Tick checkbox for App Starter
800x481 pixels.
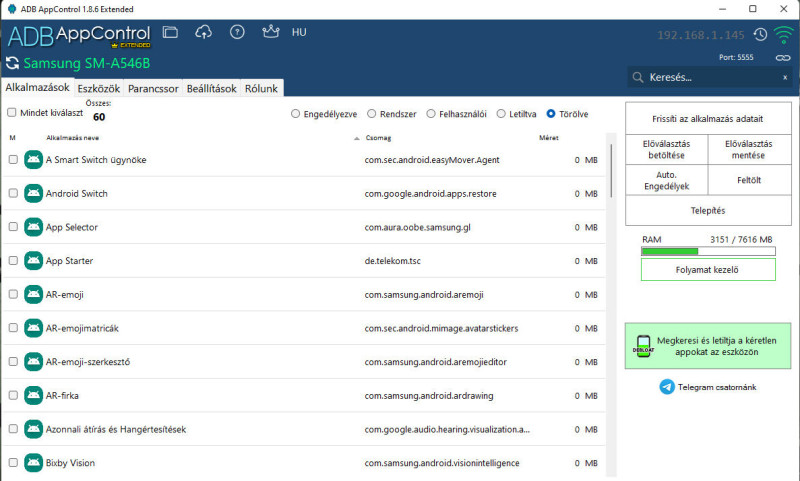13,261
